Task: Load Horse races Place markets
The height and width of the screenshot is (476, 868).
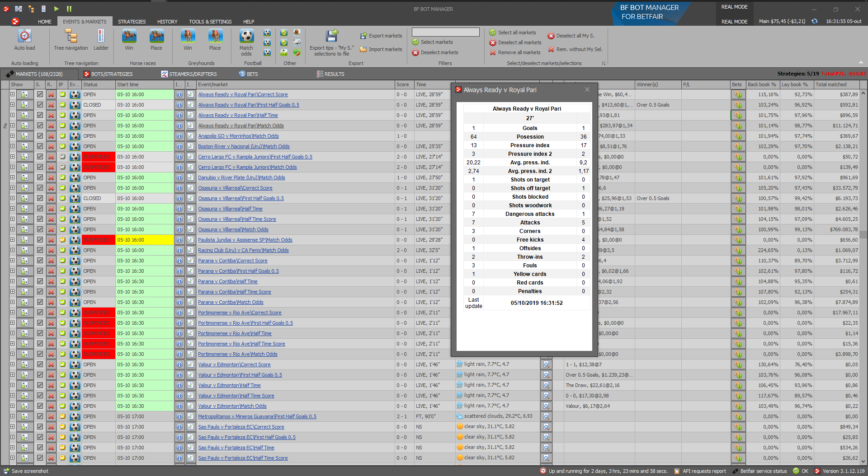Action: point(156,36)
